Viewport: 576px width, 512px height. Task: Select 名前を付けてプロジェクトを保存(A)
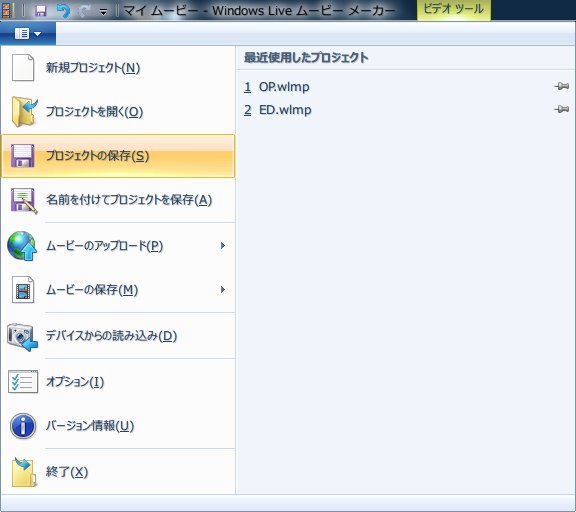click(x=118, y=200)
